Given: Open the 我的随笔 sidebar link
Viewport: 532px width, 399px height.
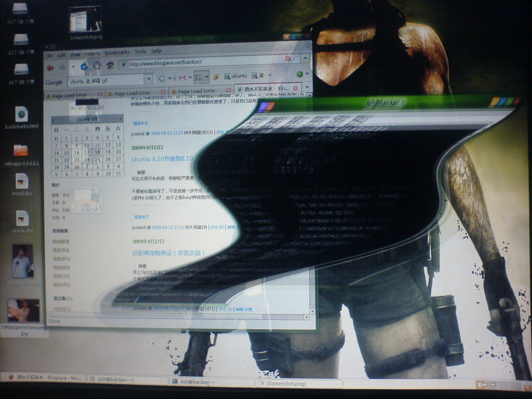Looking at the screenshot, I should point(61,242).
